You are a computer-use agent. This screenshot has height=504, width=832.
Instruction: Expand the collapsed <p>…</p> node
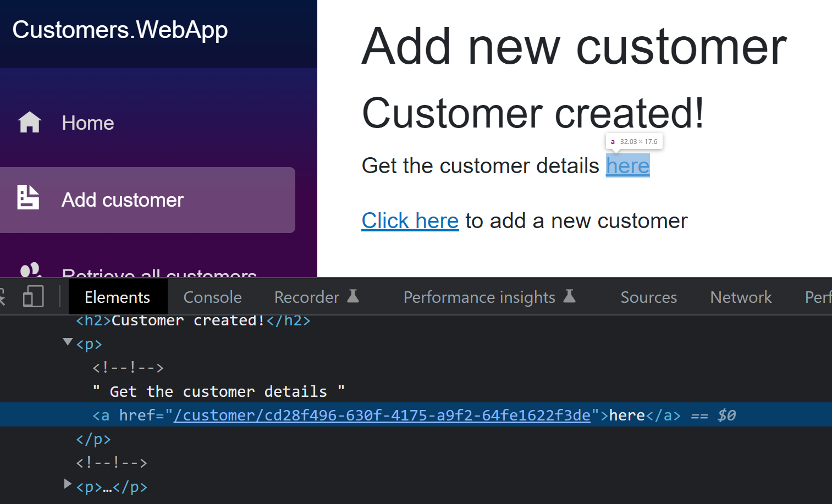click(x=68, y=484)
